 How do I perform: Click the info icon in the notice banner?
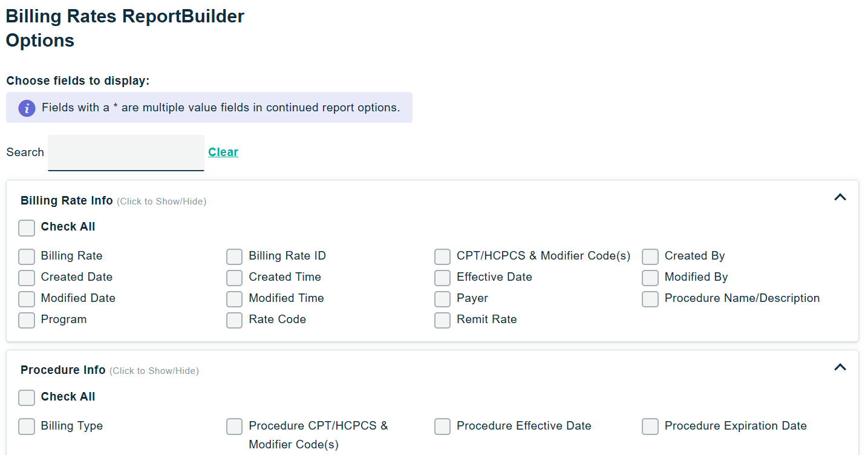27,108
